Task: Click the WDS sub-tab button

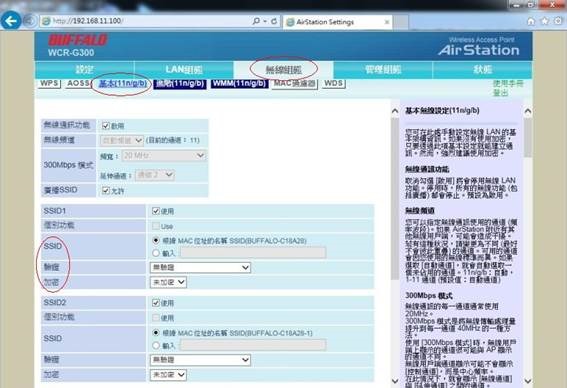Action: coord(333,84)
